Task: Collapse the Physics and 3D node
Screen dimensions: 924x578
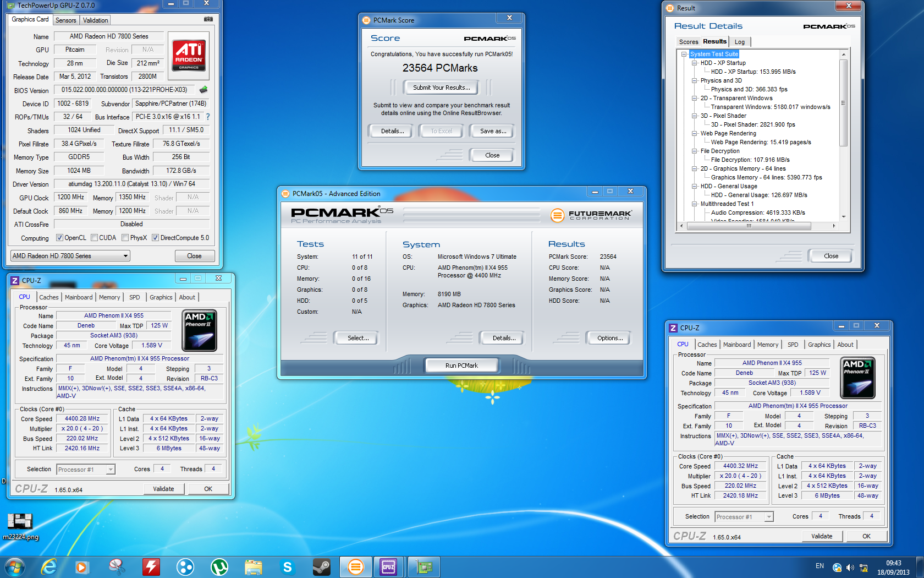Action: (x=694, y=80)
